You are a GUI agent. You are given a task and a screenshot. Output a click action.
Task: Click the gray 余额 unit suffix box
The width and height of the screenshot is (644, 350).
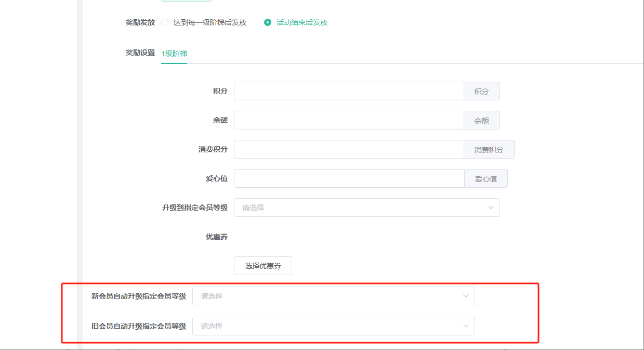point(481,120)
